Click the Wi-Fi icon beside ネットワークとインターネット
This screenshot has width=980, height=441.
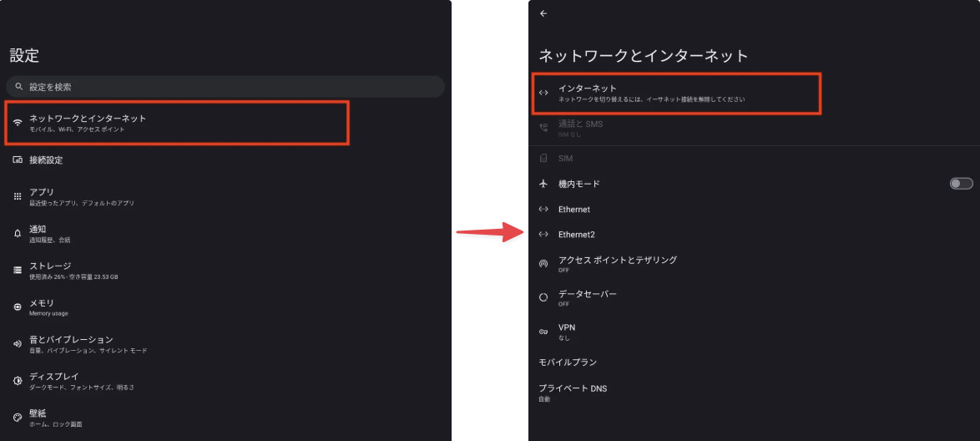click(x=18, y=123)
